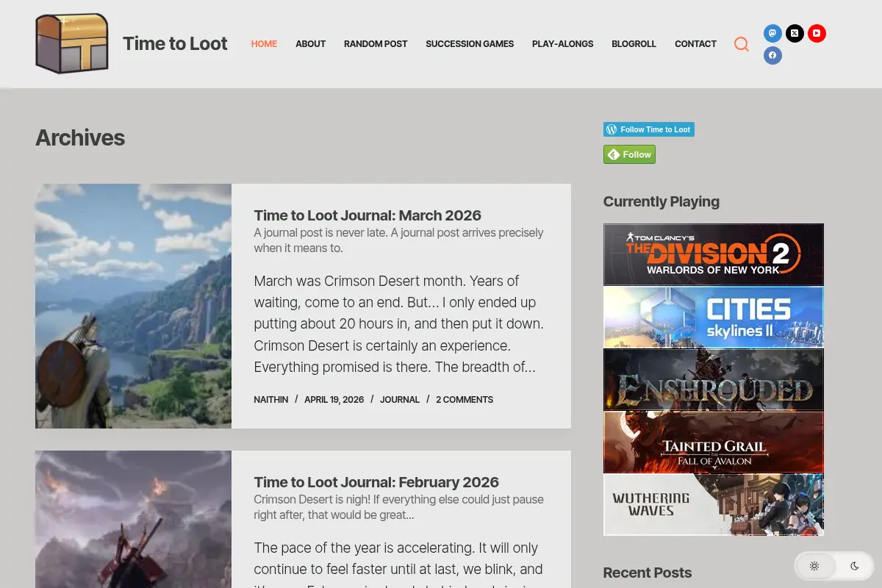Open Time to Loot Journal: March 2026 post
Image resolution: width=882 pixels, height=588 pixels.
tap(367, 215)
